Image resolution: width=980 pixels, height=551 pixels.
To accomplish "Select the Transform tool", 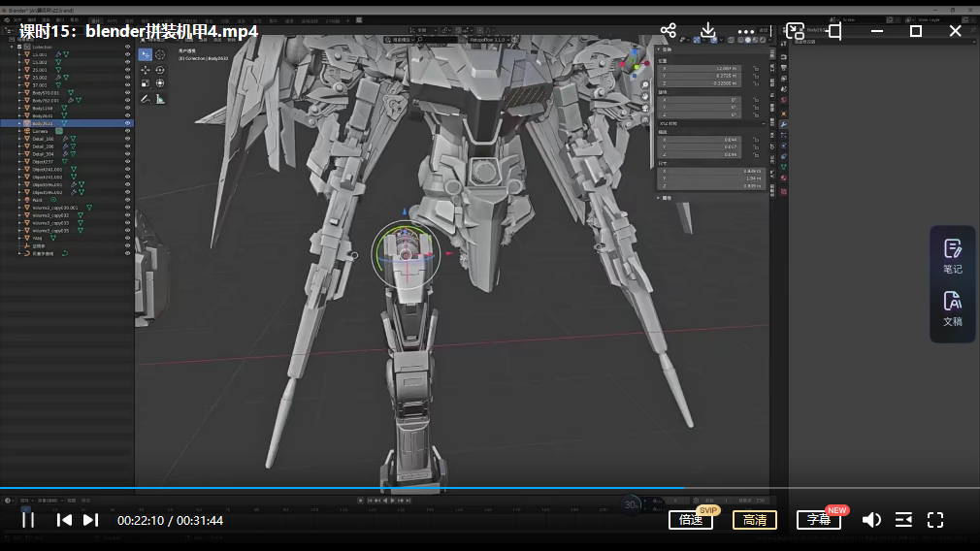I will (160, 83).
